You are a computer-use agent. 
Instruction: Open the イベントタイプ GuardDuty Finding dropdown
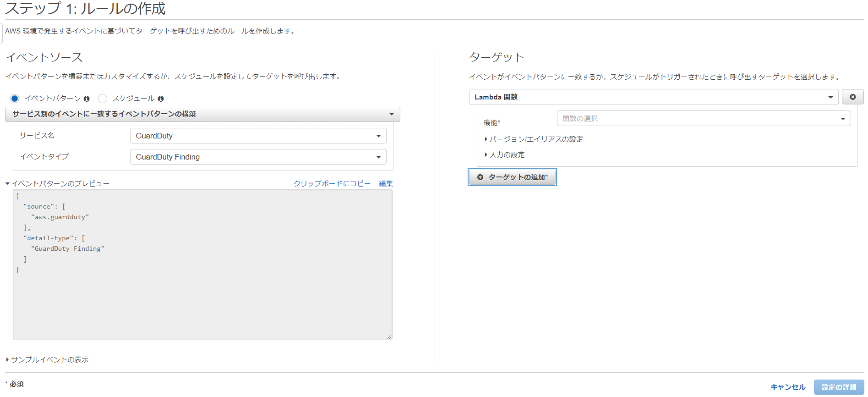(x=258, y=157)
